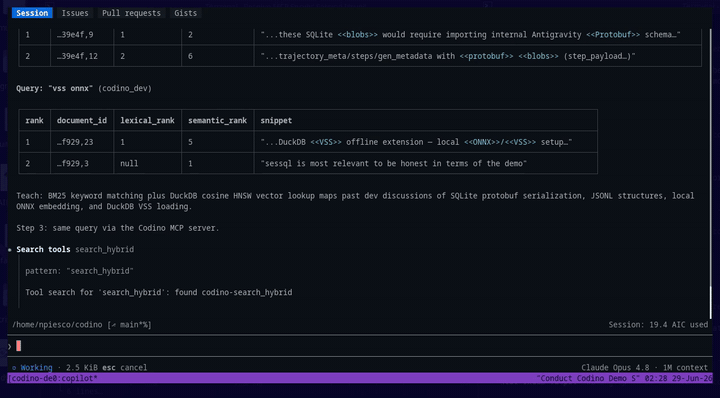Click the git branch icon before main
Viewport: 720px width, 398px height.
tap(113, 325)
